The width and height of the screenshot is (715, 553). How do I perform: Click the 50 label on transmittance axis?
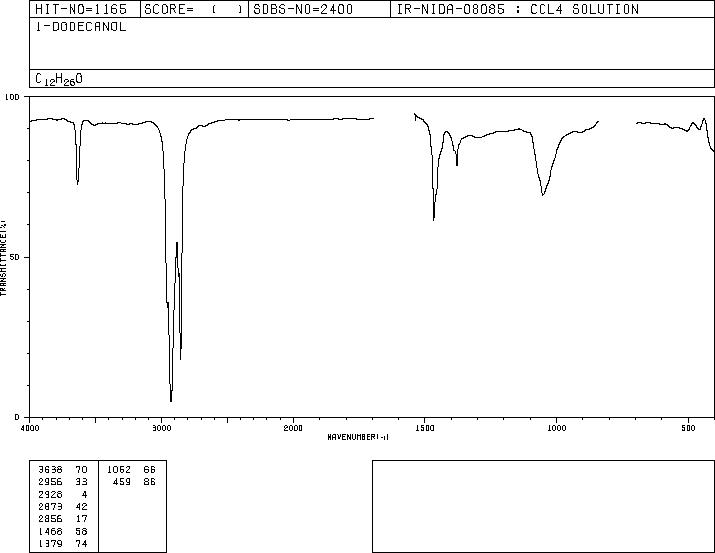[15, 257]
